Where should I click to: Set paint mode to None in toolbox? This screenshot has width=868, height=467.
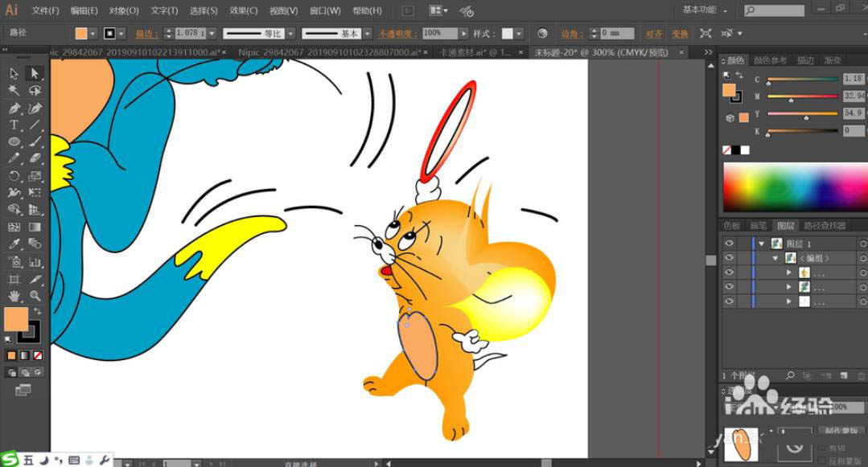point(38,356)
